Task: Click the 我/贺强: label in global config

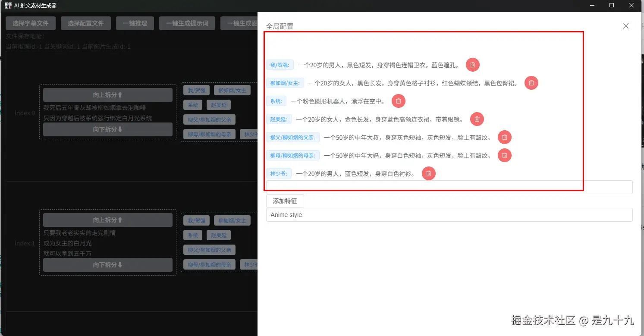Action: click(280, 65)
